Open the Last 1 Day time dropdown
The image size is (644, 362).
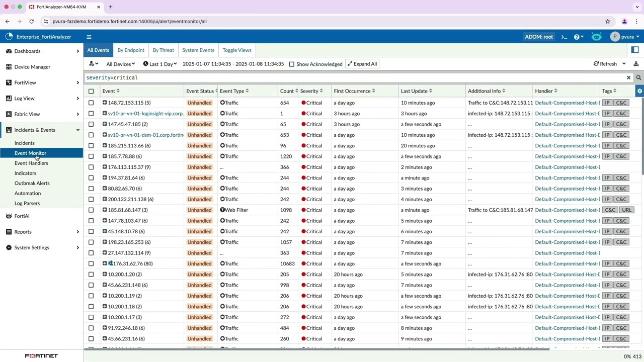tap(160, 64)
